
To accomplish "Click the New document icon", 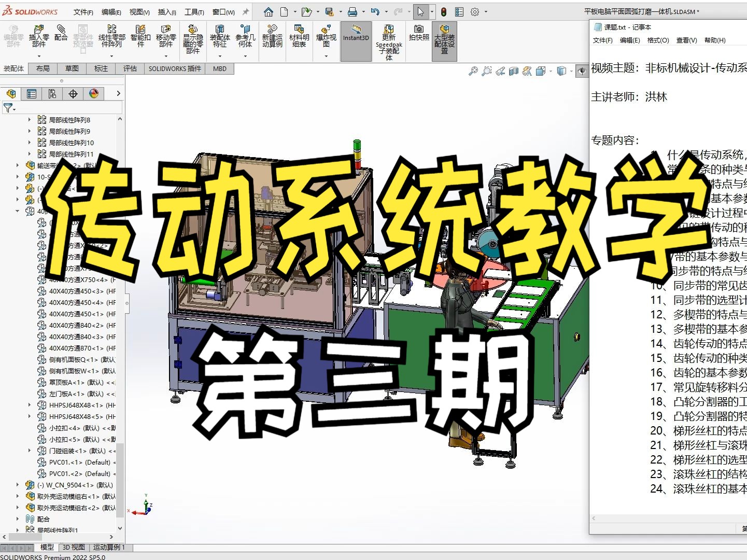I will click(x=284, y=11).
